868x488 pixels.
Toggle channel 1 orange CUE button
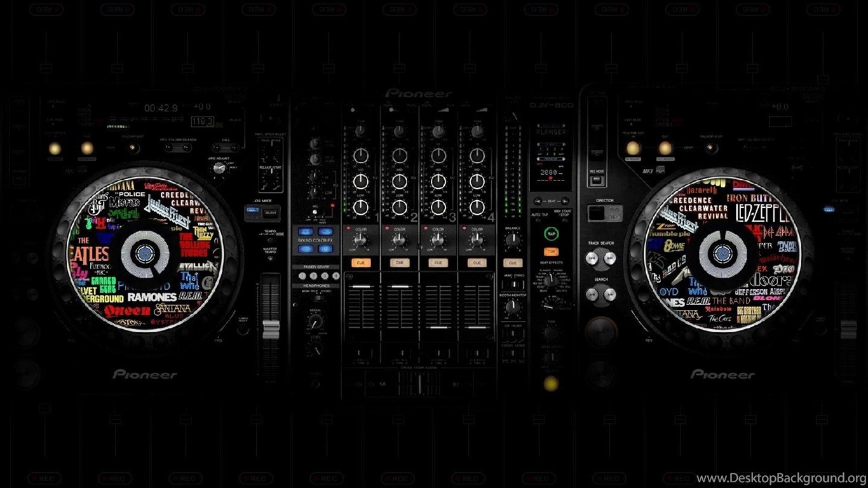361,262
